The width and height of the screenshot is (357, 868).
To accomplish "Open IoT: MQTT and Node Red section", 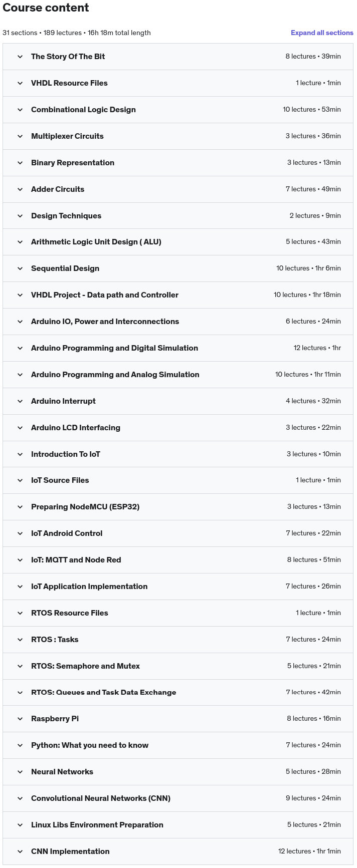I will point(178,560).
